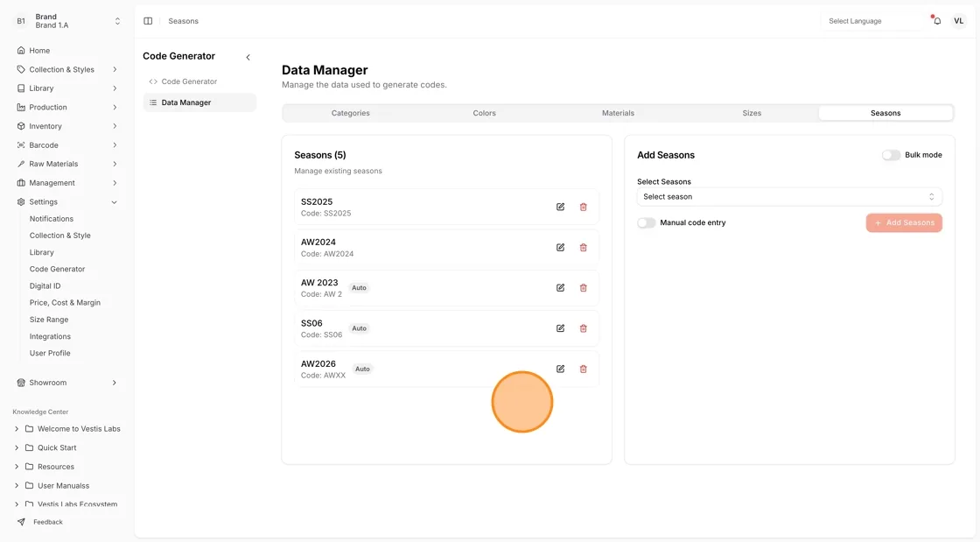980x542 pixels.
Task: Open Price, Cost & Margin settings
Action: (x=65, y=303)
